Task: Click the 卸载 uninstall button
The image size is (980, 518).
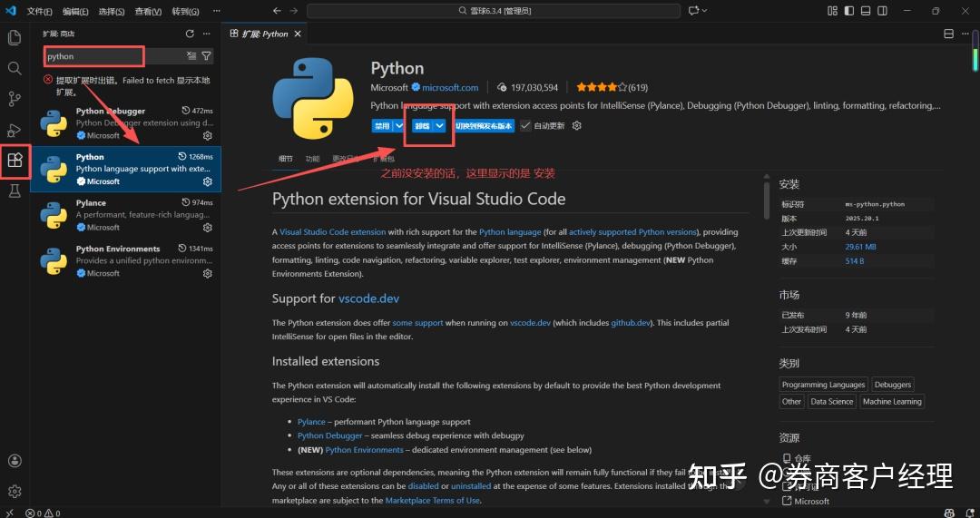Action: pyautogui.click(x=423, y=125)
